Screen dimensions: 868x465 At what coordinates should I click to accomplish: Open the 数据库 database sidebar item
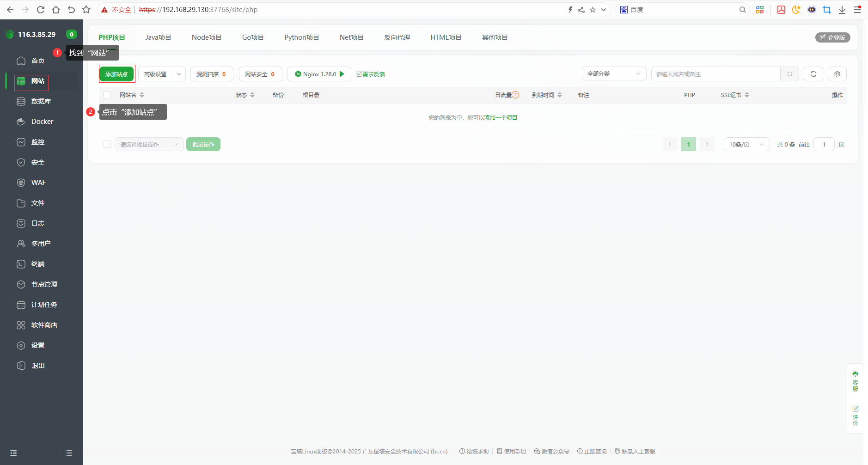(x=41, y=101)
